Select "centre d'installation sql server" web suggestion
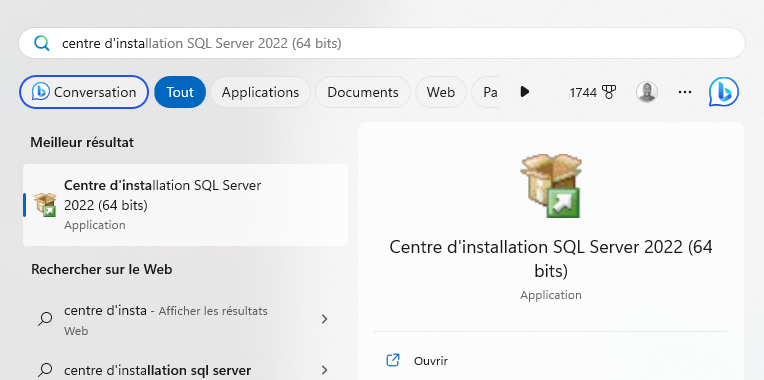 185,370
